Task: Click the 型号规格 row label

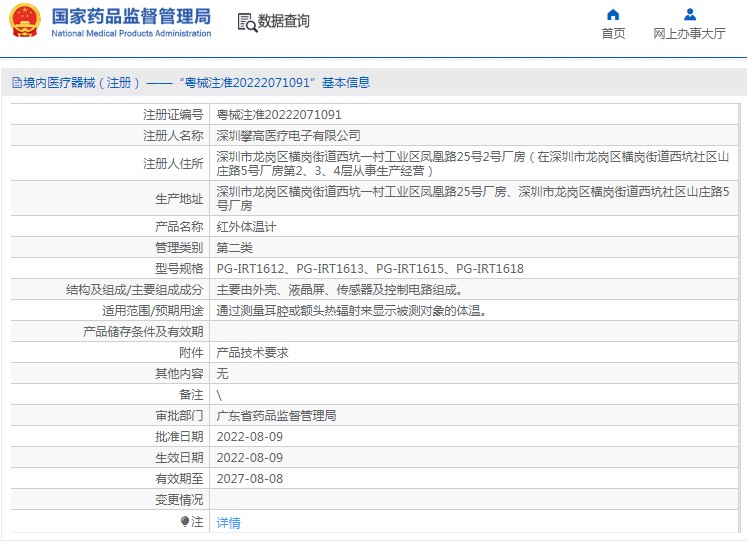Action: pos(179,269)
